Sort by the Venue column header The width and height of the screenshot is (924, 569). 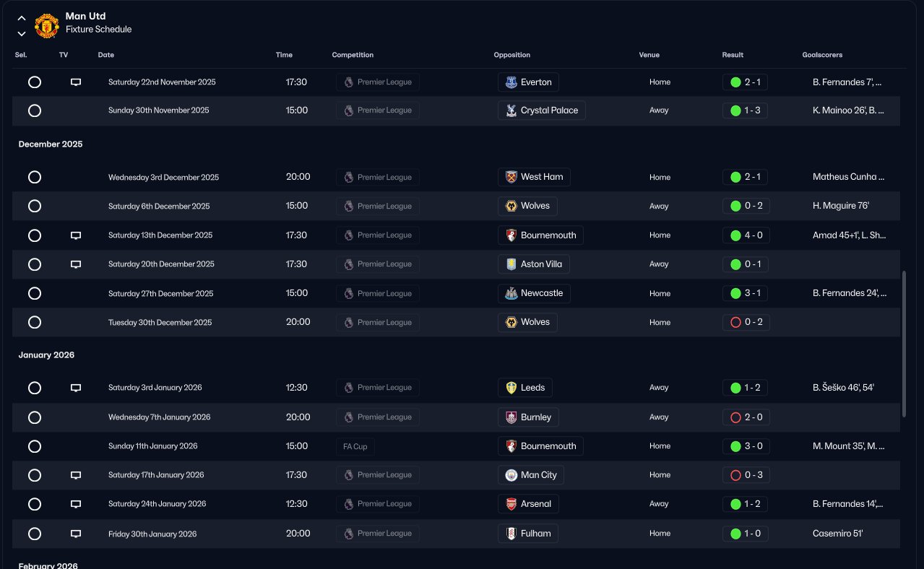coord(649,55)
